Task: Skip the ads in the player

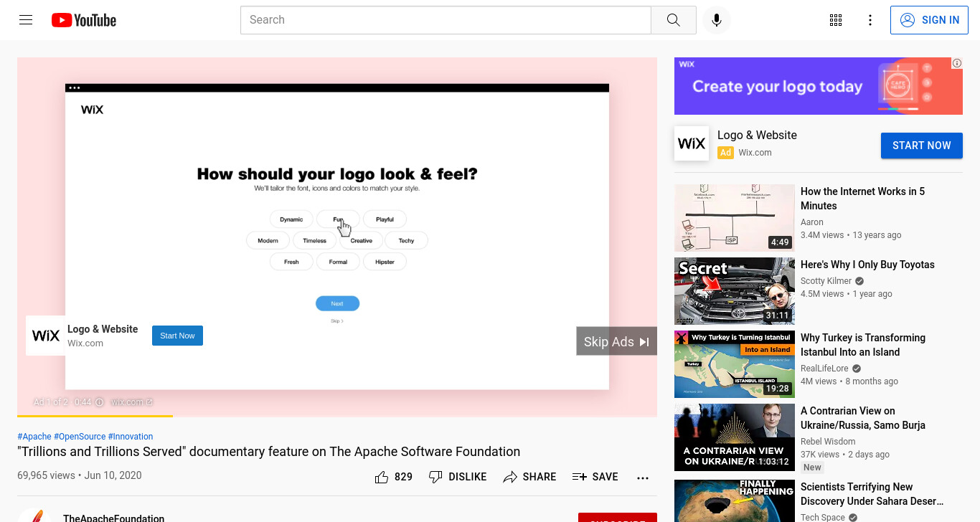Action: pos(616,341)
